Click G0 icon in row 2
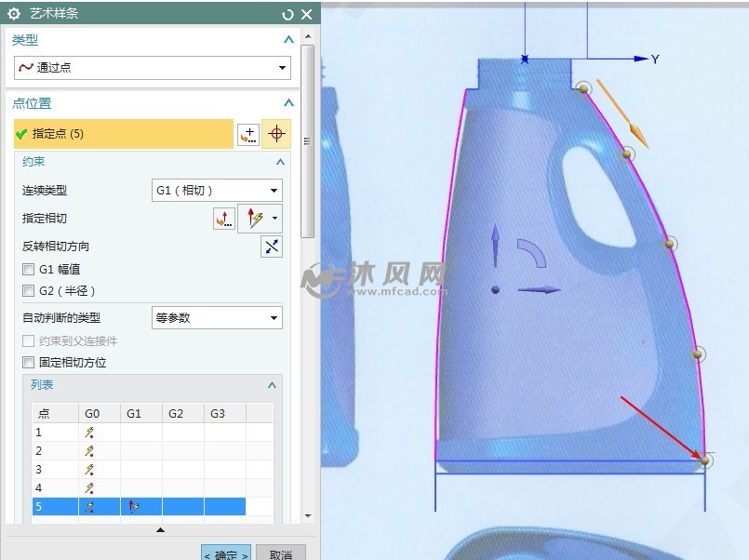This screenshot has height=560, width=749. point(89,451)
